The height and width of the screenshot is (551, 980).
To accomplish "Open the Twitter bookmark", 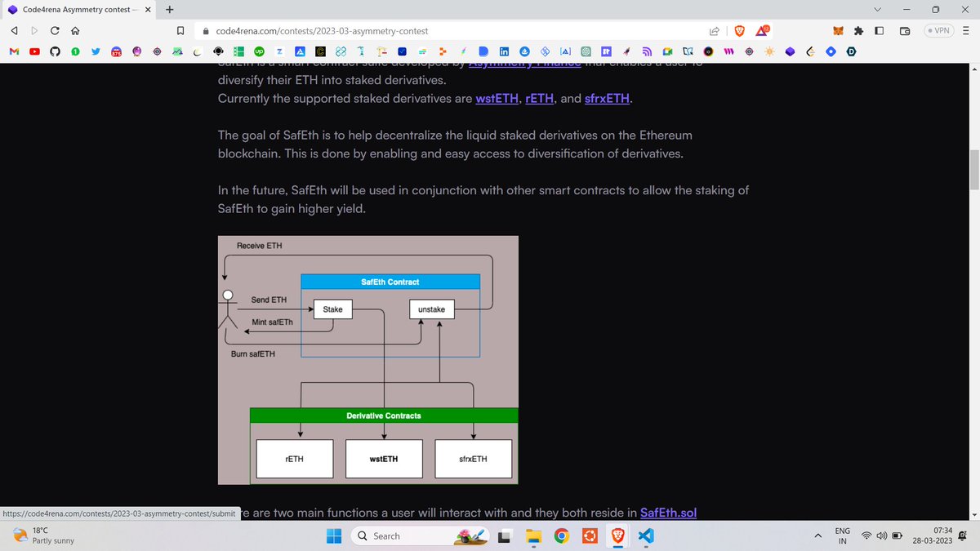I will pos(96,51).
